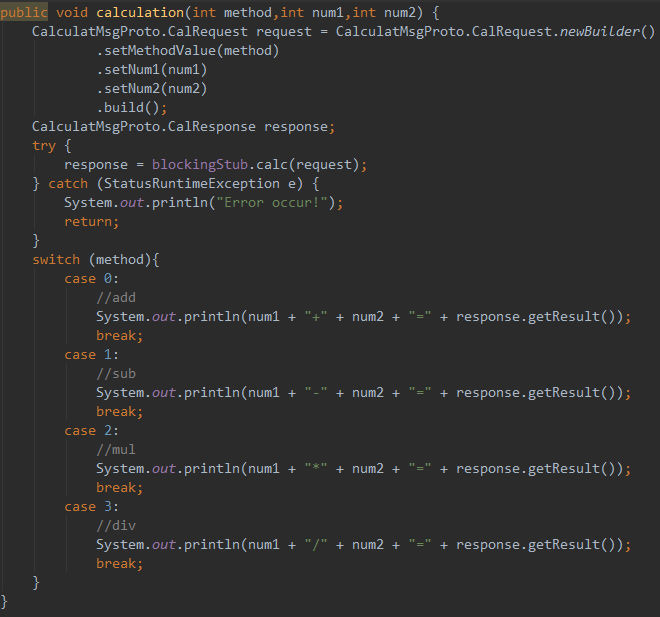Click the "/" string literal in case 3
The height and width of the screenshot is (617, 660).
(x=316, y=545)
